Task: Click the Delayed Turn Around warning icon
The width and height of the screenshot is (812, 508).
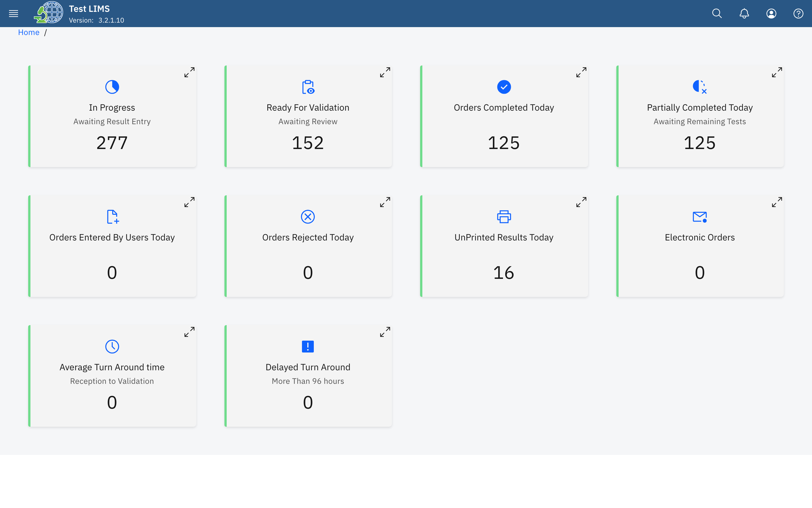Action: click(308, 346)
